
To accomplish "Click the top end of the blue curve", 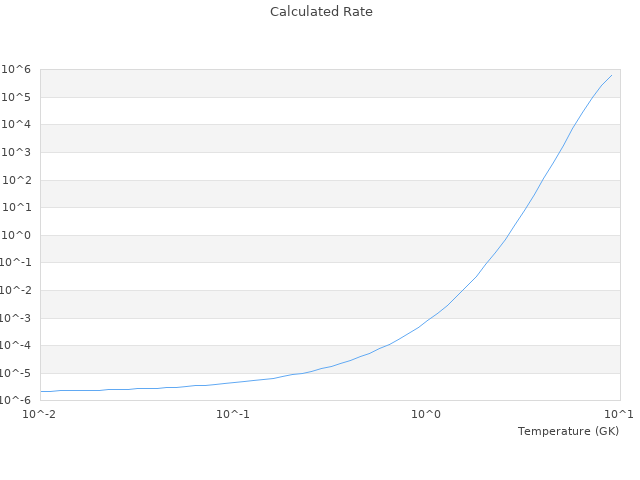I will [611, 75].
